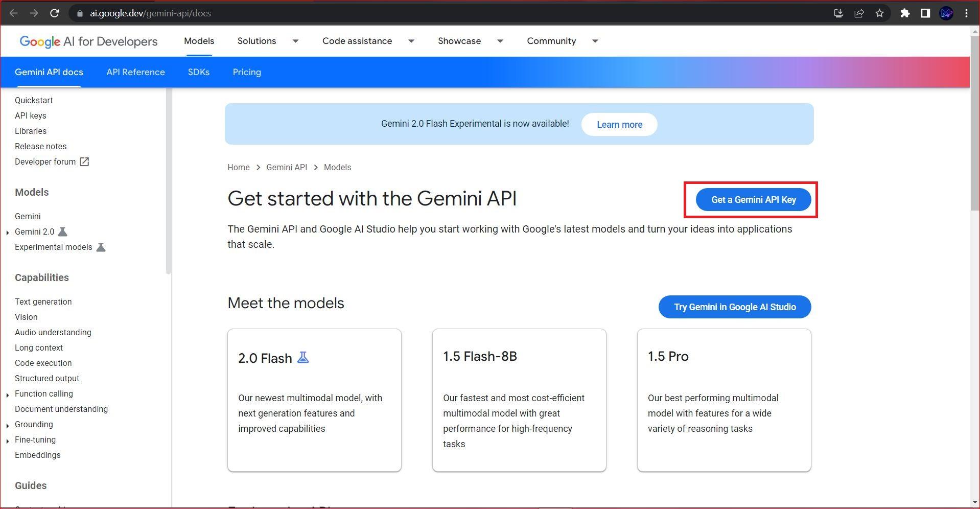Click the Learn more banner button
The image size is (980, 509).
(619, 124)
